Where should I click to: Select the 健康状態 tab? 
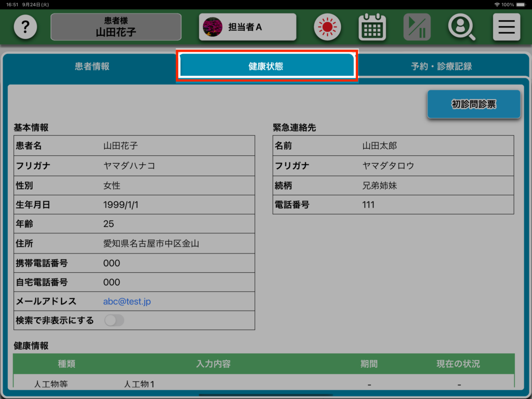(x=266, y=66)
